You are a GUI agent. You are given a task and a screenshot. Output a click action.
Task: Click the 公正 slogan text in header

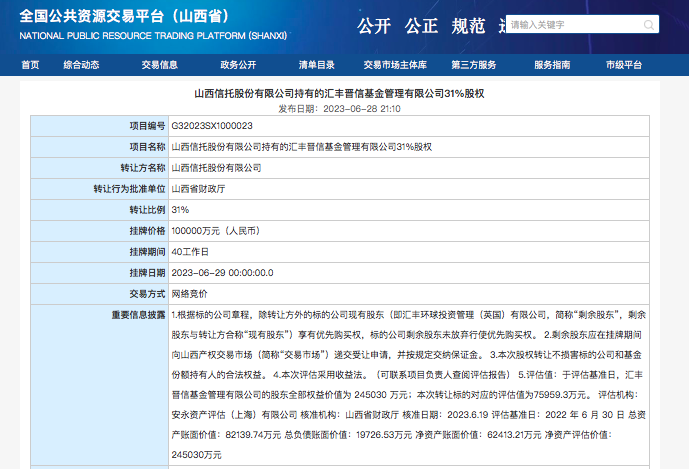point(421,26)
